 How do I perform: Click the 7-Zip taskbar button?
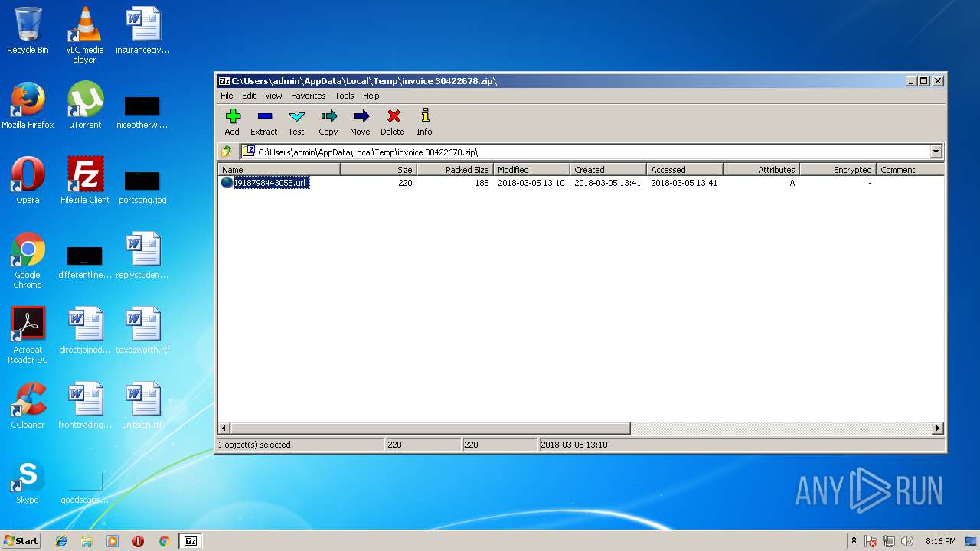[x=191, y=541]
